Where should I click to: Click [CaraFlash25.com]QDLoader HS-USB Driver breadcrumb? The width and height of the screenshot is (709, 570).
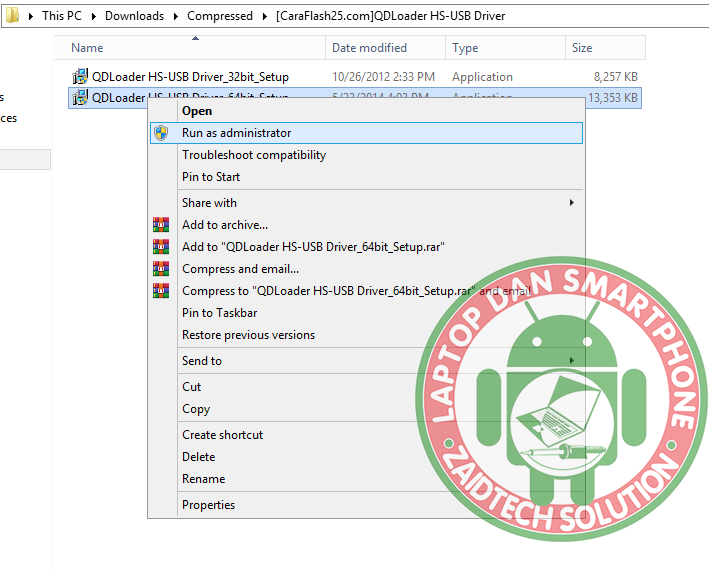click(x=390, y=16)
